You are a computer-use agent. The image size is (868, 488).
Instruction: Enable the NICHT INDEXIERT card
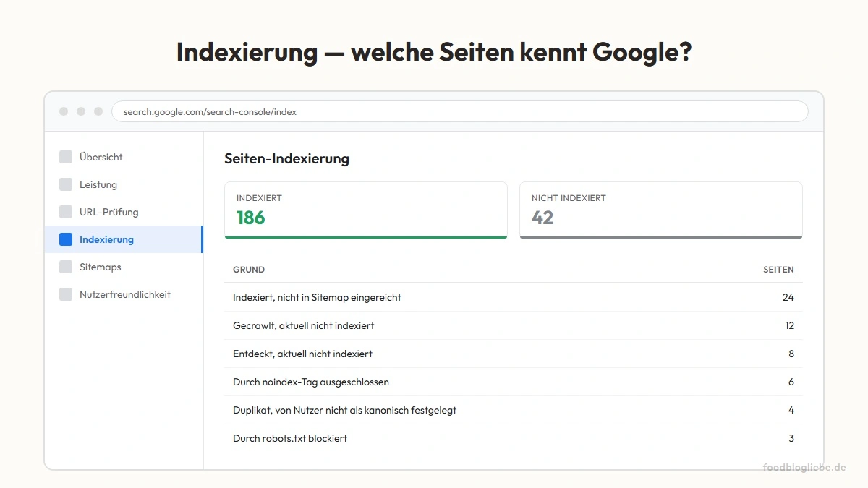pyautogui.click(x=660, y=210)
